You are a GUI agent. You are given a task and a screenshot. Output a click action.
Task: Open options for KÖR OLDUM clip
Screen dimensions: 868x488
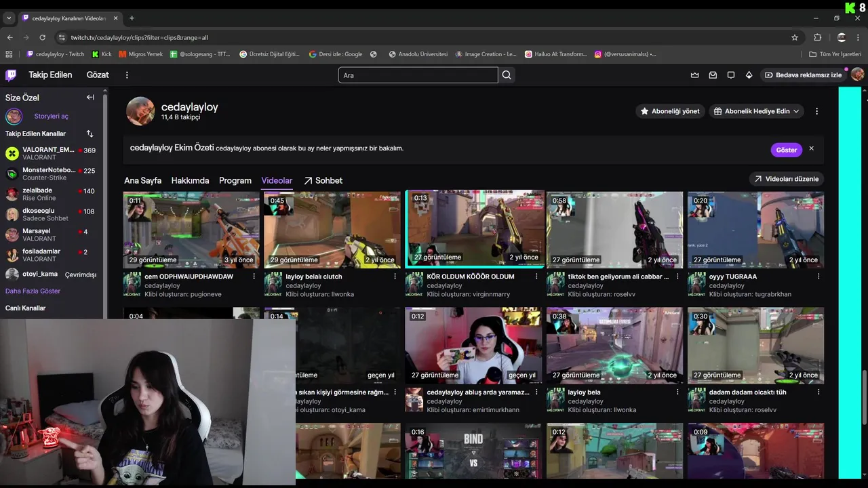coord(536,277)
